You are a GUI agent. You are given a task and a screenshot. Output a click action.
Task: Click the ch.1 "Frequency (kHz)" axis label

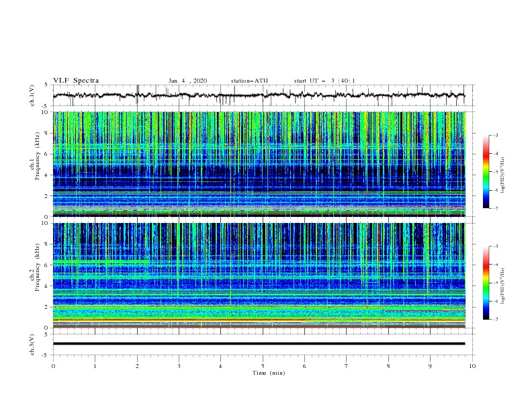pos(38,156)
